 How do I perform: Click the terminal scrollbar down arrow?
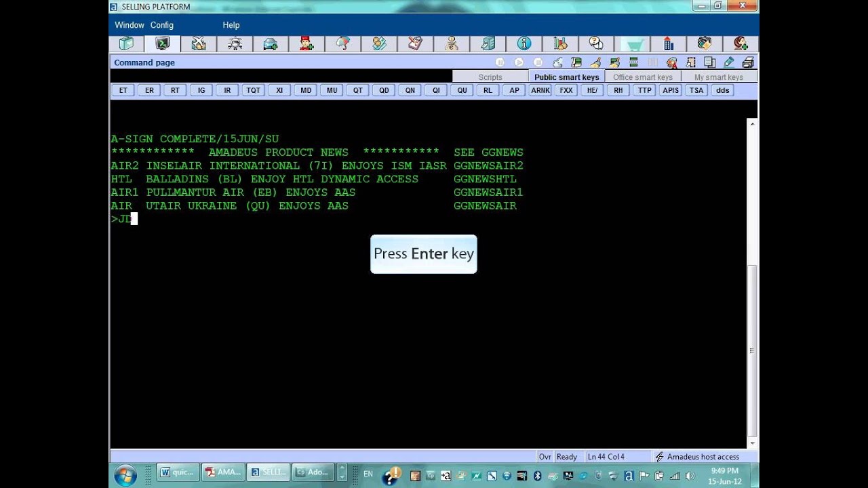pos(751,443)
